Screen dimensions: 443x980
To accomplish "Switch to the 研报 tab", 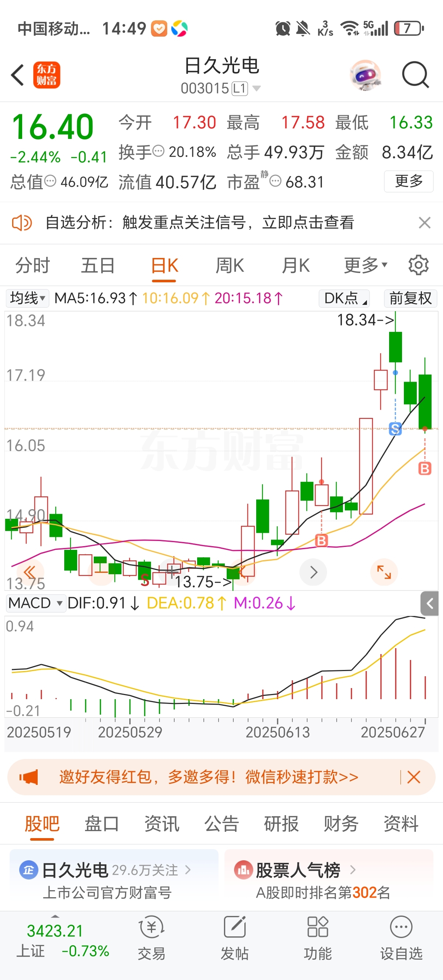I will point(281,824).
